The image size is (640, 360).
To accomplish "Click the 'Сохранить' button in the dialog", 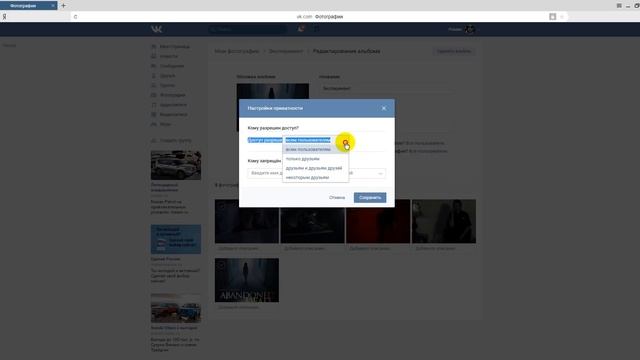I will tap(370, 198).
